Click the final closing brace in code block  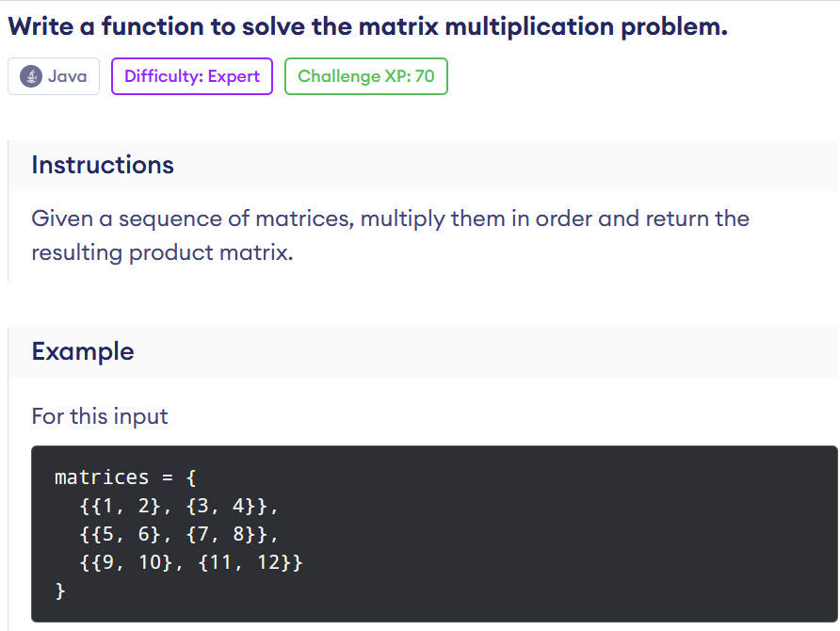click(x=60, y=591)
